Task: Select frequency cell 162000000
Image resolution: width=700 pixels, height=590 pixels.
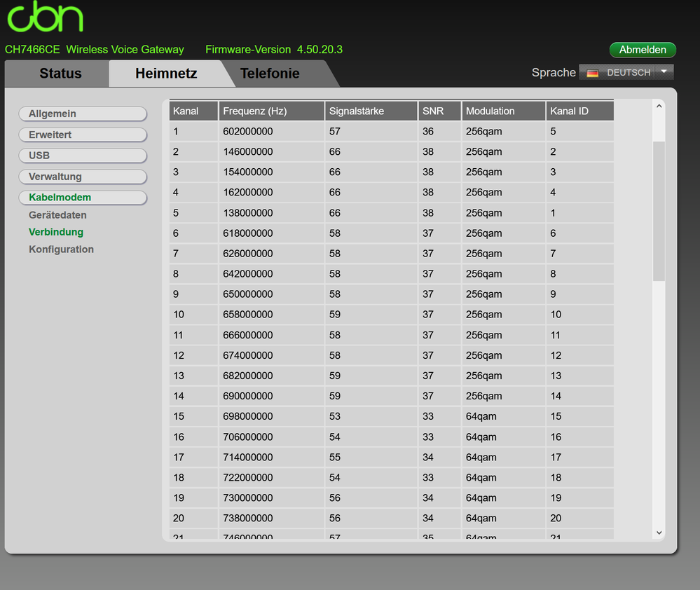Action: pos(271,193)
